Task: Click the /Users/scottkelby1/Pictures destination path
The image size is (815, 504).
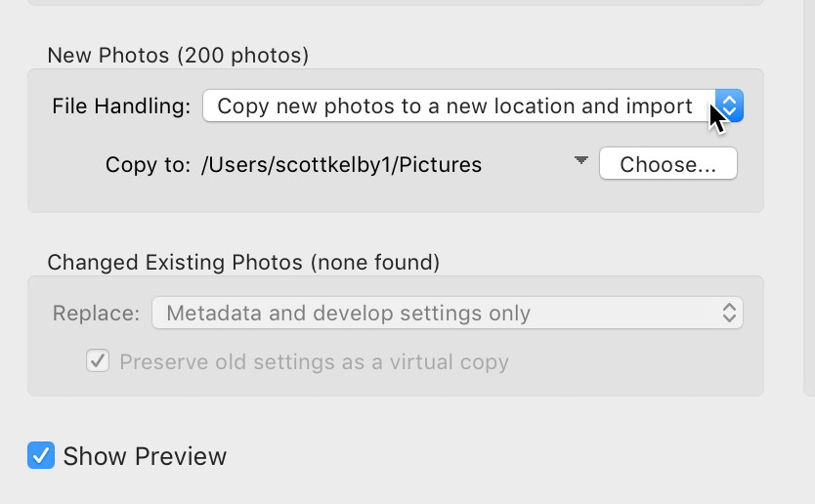Action: pos(341,165)
